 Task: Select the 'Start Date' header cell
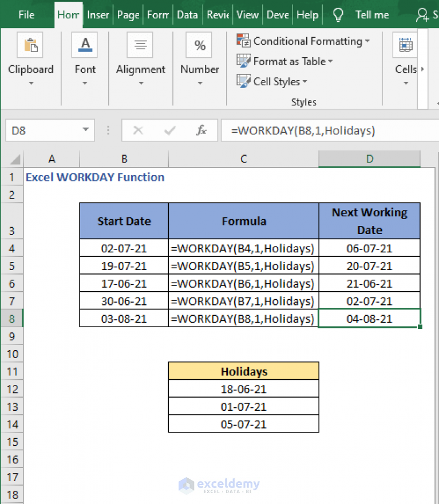[124, 221]
